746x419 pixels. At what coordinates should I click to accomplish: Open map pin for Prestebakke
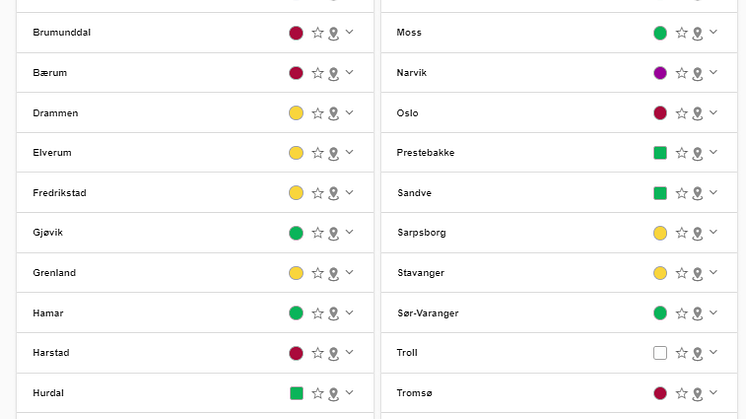pos(697,154)
